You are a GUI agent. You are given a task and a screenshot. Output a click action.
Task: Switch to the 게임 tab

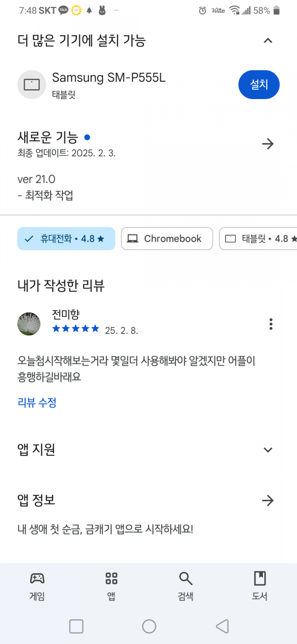pos(37,586)
